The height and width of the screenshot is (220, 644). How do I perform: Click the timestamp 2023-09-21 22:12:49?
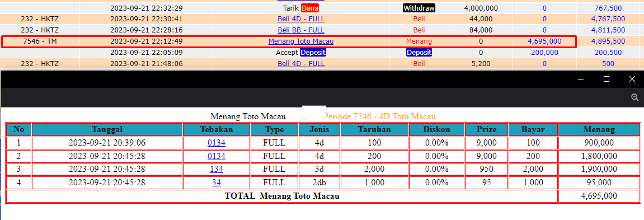(x=146, y=41)
